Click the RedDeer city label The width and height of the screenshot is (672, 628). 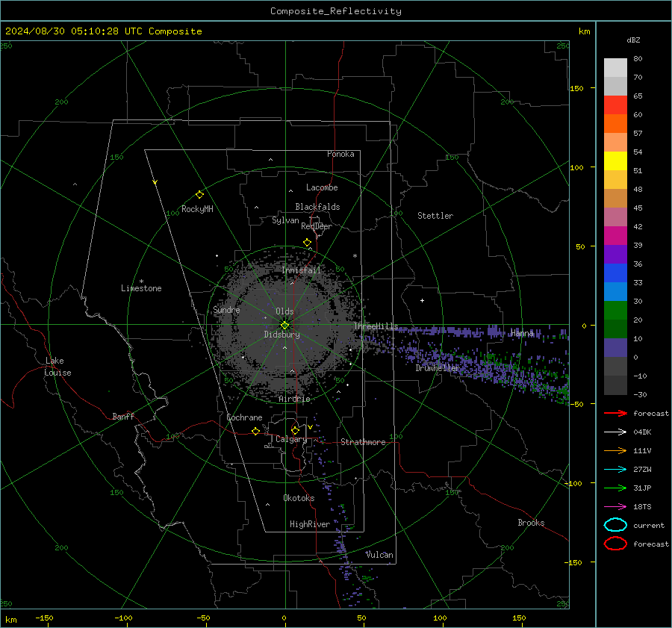(x=317, y=226)
